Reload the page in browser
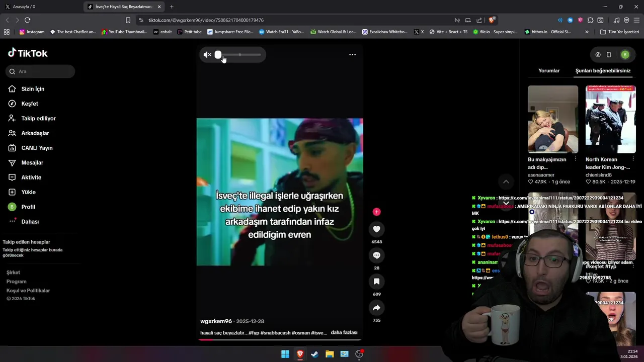Image resolution: width=644 pixels, height=362 pixels. 27,20
